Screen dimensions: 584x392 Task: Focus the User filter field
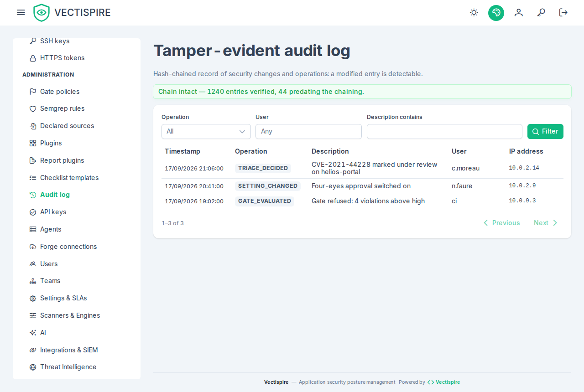[x=308, y=131]
